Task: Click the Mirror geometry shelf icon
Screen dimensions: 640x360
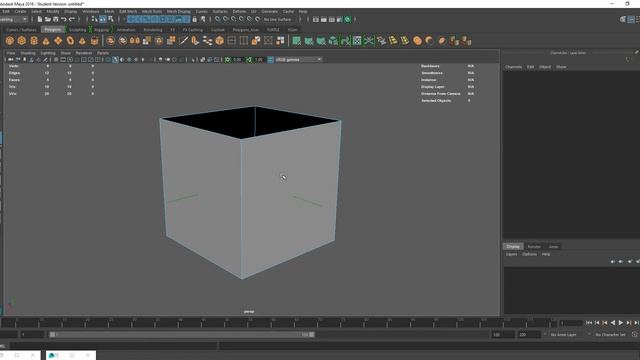Action: pyautogui.click(x=134, y=41)
